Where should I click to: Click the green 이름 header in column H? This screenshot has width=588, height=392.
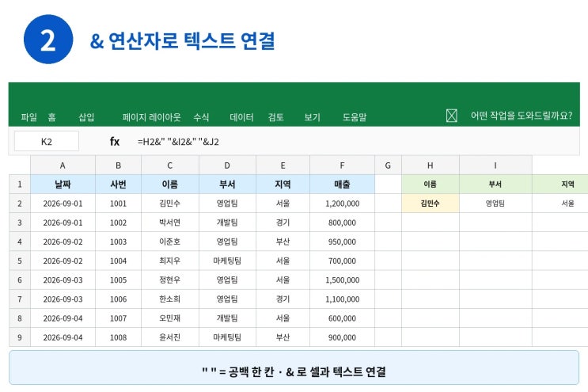click(x=431, y=185)
